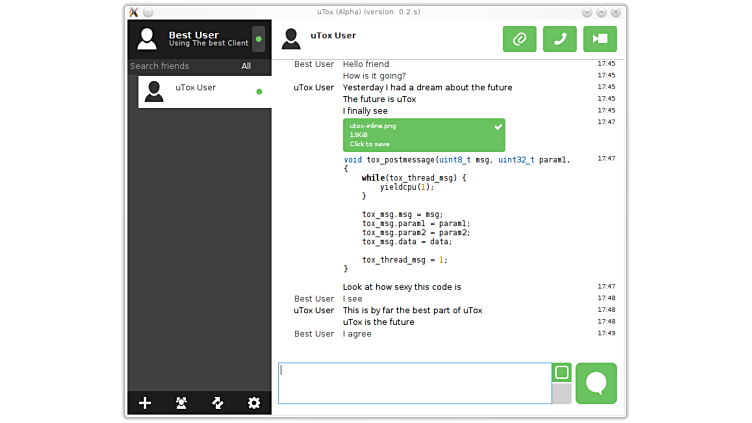Click the file transfers arrows icon

(217, 403)
